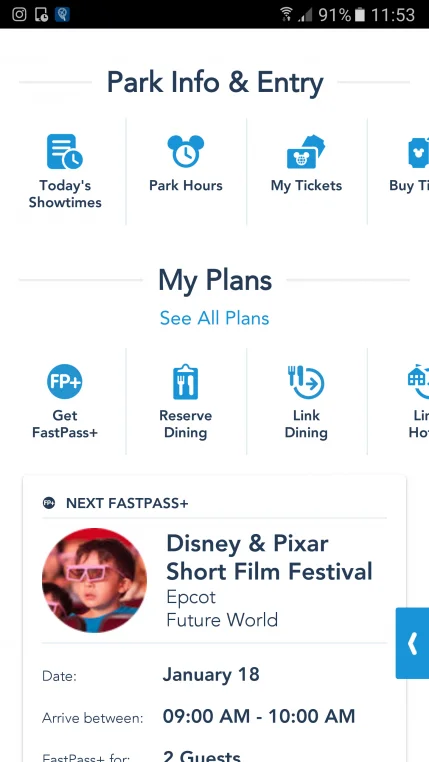Tap the 91% battery percentage
This screenshot has width=429, height=762.
click(335, 15)
